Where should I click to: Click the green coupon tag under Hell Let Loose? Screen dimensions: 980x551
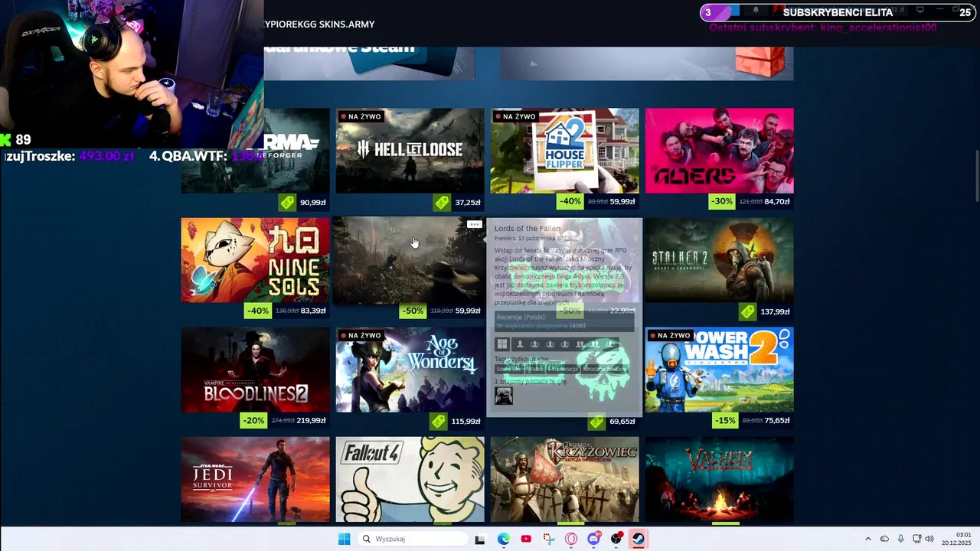click(x=442, y=203)
